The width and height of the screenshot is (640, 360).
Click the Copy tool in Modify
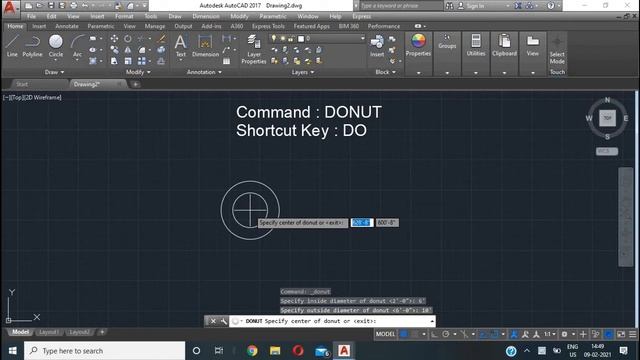pos(114,50)
